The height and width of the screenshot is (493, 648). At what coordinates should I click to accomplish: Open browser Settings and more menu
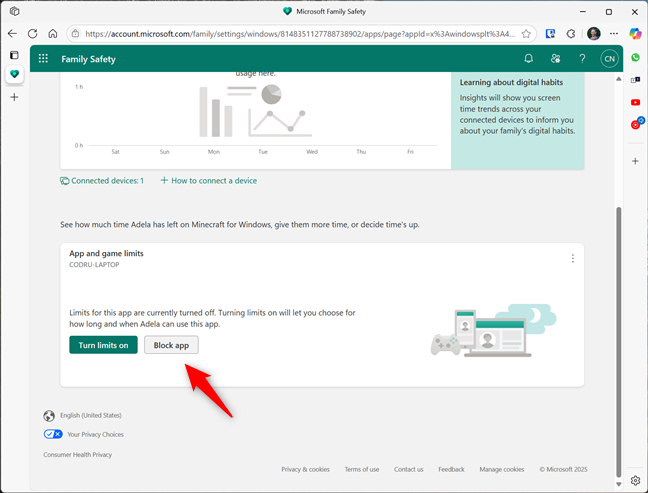click(x=614, y=34)
